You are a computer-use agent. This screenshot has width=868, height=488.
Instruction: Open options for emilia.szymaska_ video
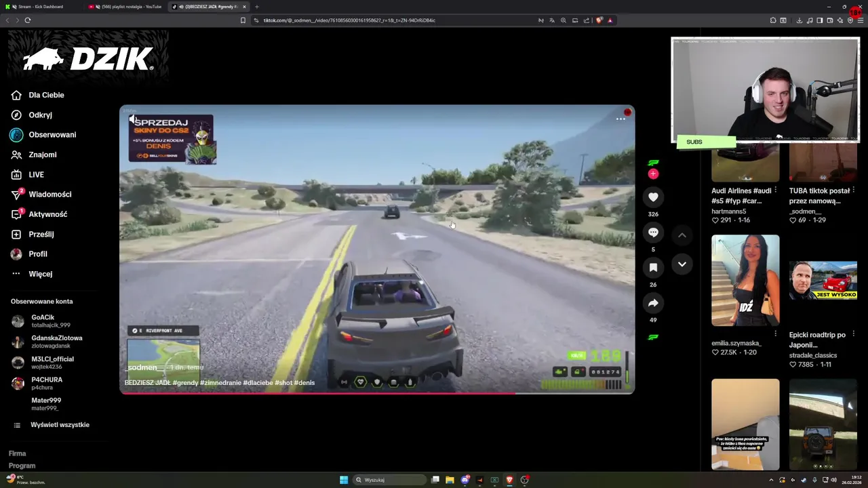[x=775, y=333]
